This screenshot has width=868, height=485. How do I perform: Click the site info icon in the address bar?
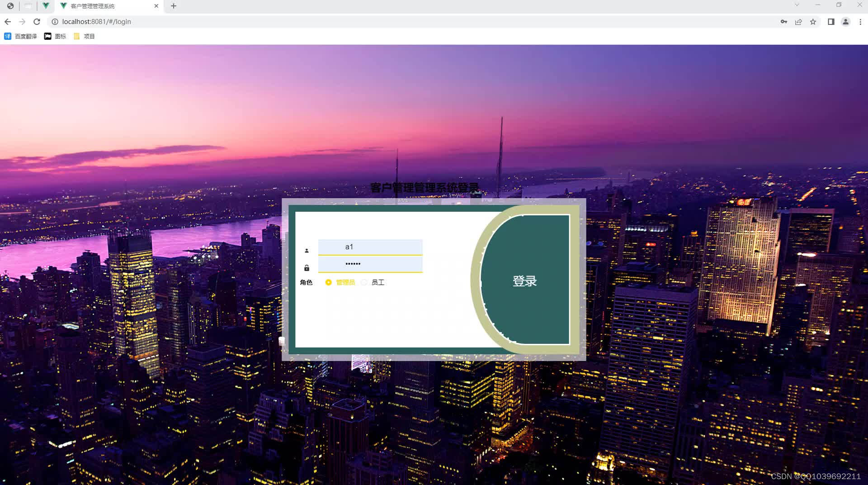tap(55, 22)
